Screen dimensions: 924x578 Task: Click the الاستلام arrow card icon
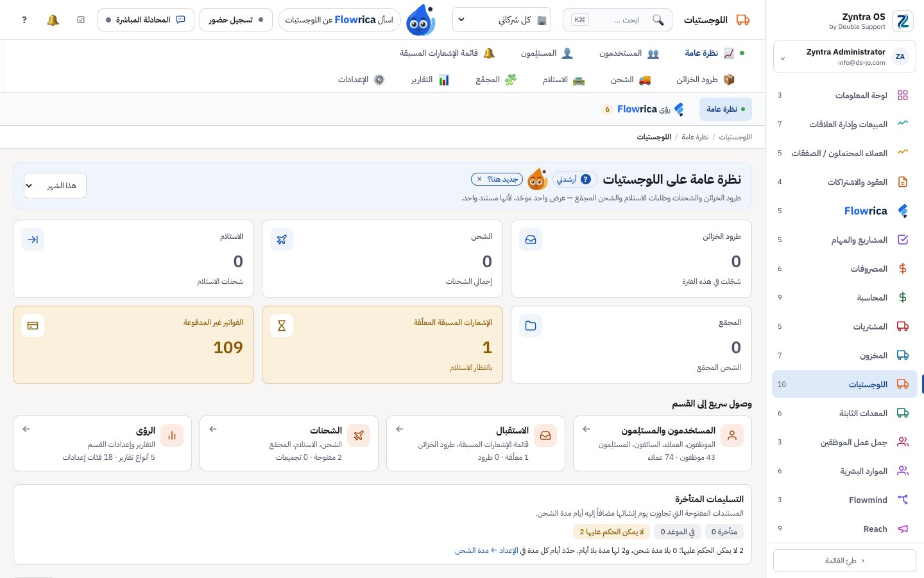pos(33,240)
